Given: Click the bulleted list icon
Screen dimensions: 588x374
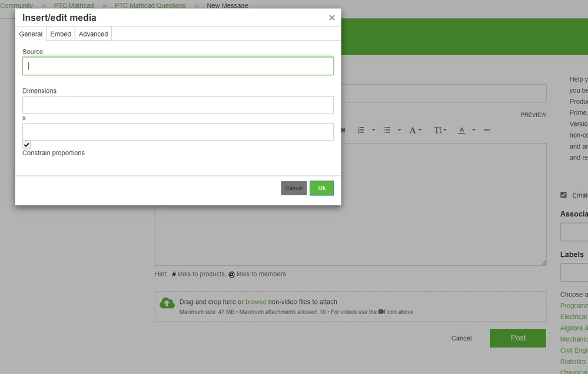Looking at the screenshot, I should pyautogui.click(x=387, y=130).
